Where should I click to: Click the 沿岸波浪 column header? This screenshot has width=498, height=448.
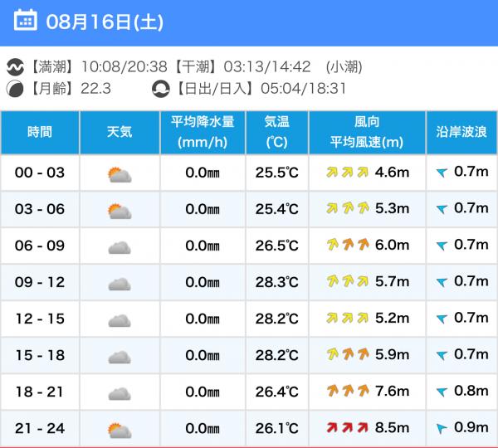click(461, 132)
